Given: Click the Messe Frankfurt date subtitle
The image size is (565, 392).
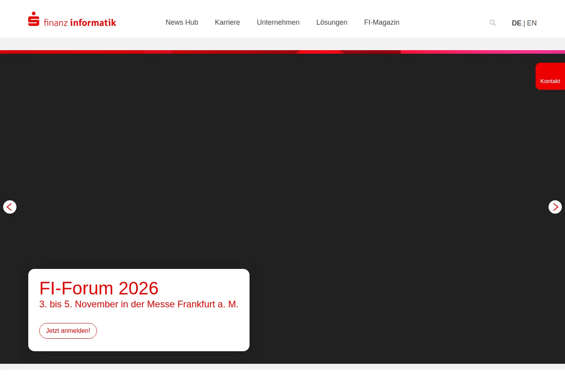Looking at the screenshot, I should [139, 304].
